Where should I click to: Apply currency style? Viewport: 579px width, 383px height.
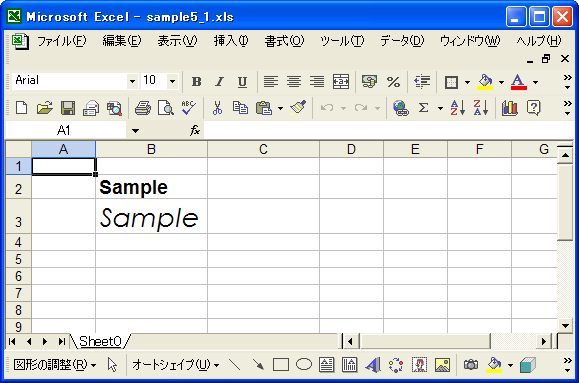pyautogui.click(x=369, y=82)
